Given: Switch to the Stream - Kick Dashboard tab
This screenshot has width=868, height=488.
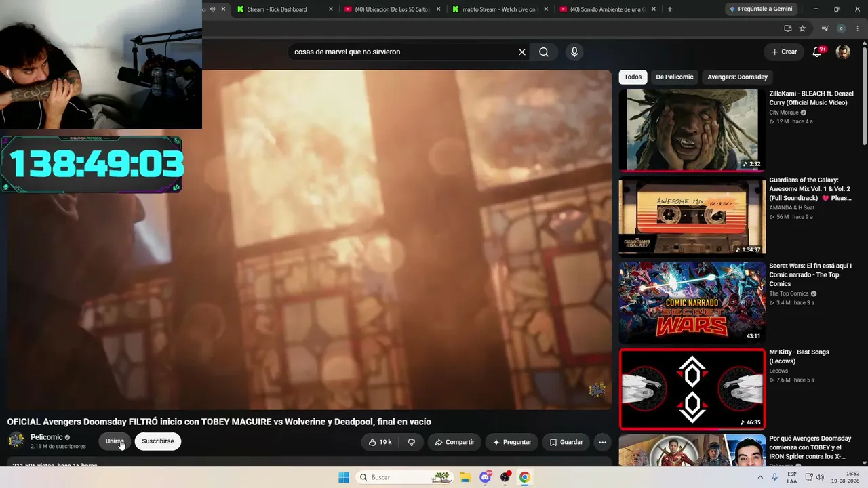Looking at the screenshot, I should (285, 9).
